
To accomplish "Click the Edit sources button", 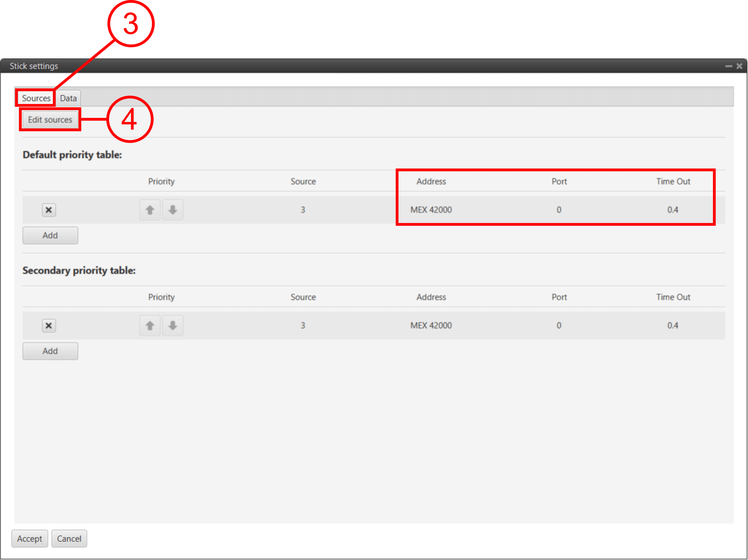I will pyautogui.click(x=50, y=120).
